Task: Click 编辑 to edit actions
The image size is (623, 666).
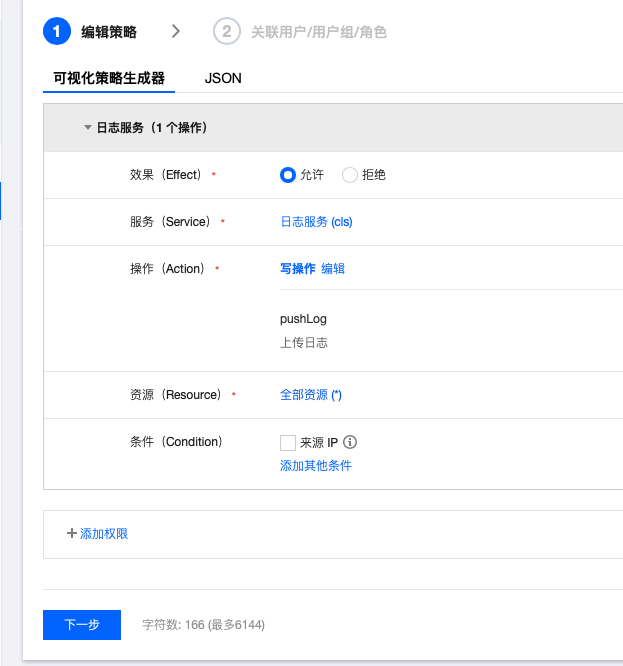Action: (333, 268)
